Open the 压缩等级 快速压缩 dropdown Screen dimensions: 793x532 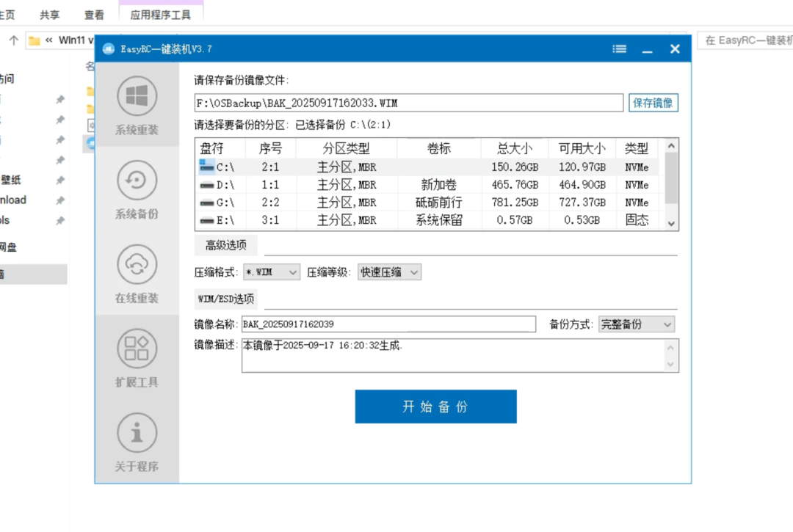tap(389, 272)
